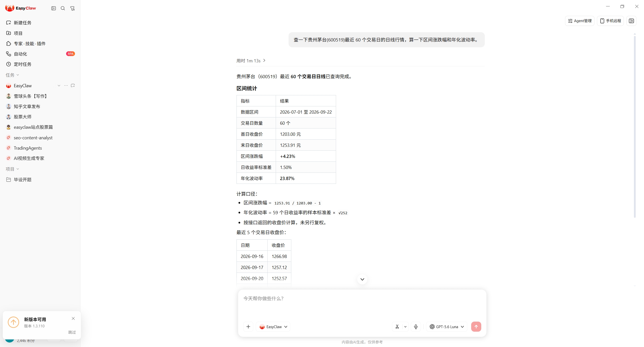
Task: Focus the 今天帮你做些什么 input box
Action: tap(362, 304)
